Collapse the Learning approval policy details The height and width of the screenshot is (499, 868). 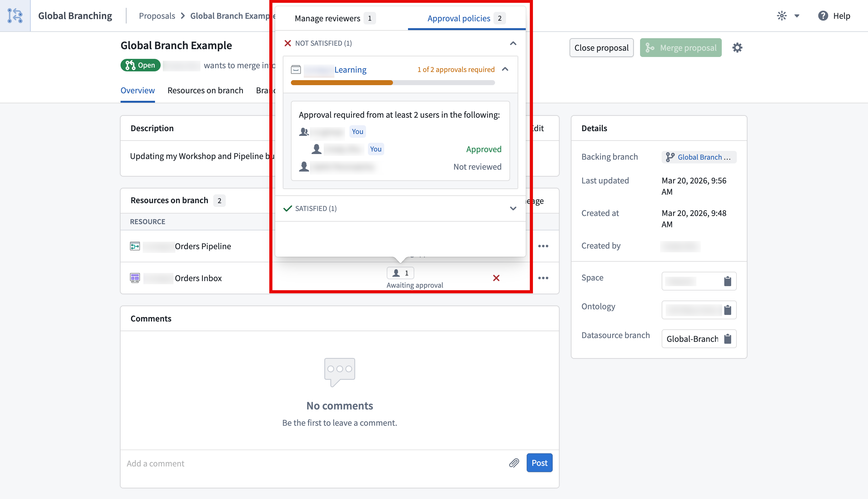point(505,69)
